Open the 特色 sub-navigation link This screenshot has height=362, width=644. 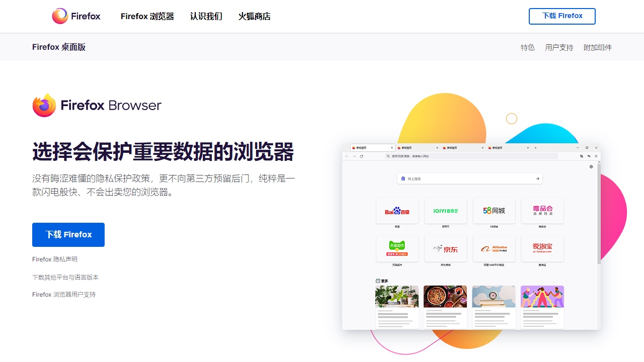tap(528, 47)
